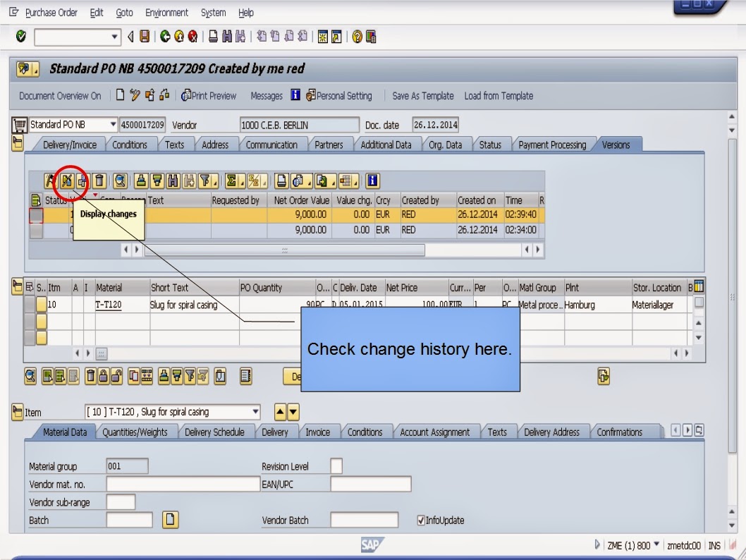
Task: Switch to the Account Assignment tab
Action: pos(434,432)
